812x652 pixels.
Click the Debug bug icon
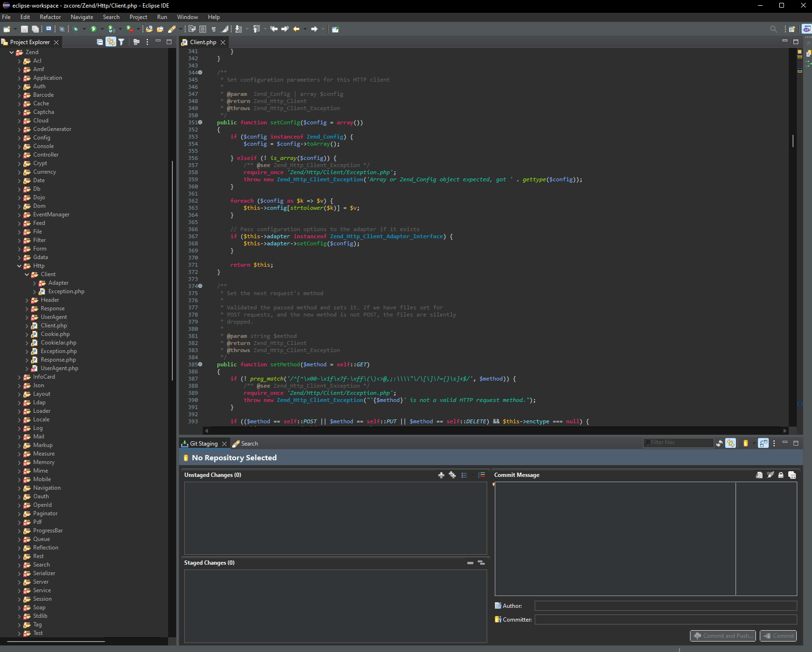click(x=76, y=29)
